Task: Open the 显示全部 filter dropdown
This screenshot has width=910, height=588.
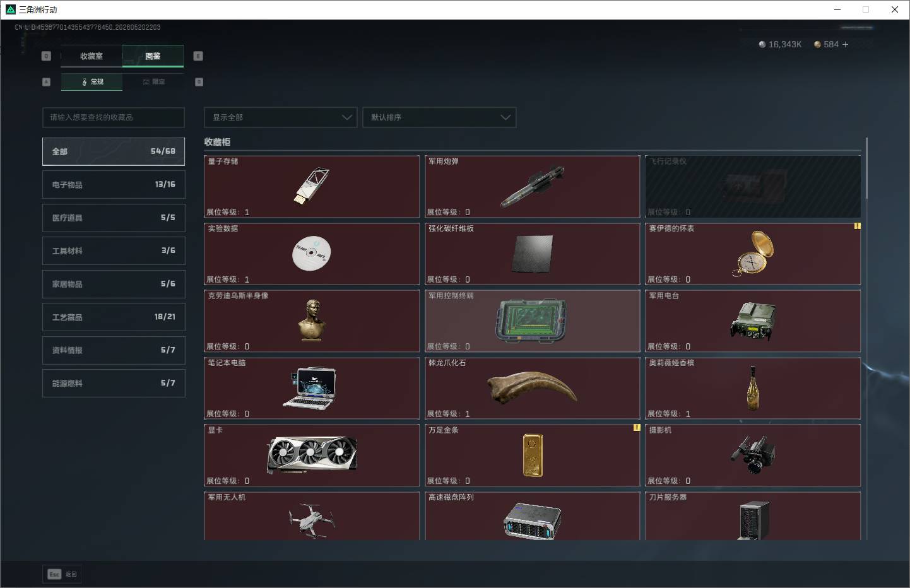Action: tap(281, 117)
